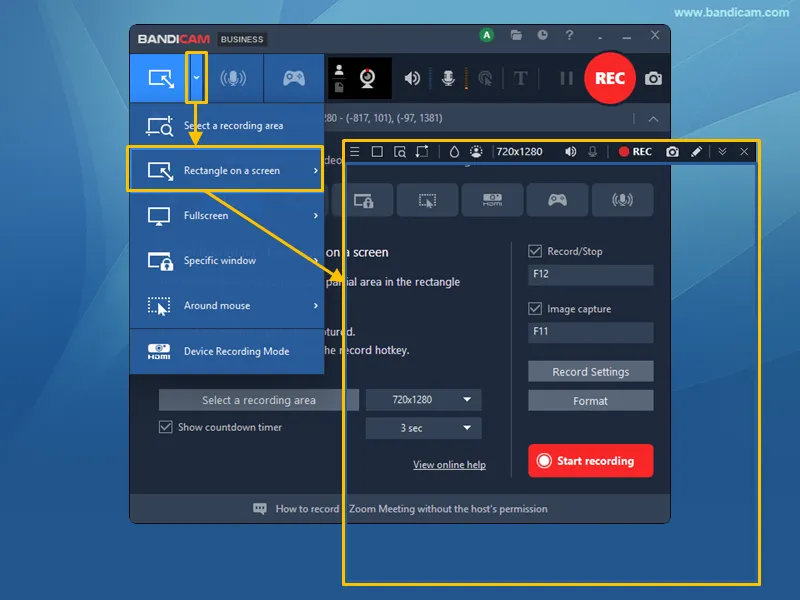Capture image using the rectangle bar camera icon
Image resolution: width=800 pixels, height=600 pixels.
[672, 152]
